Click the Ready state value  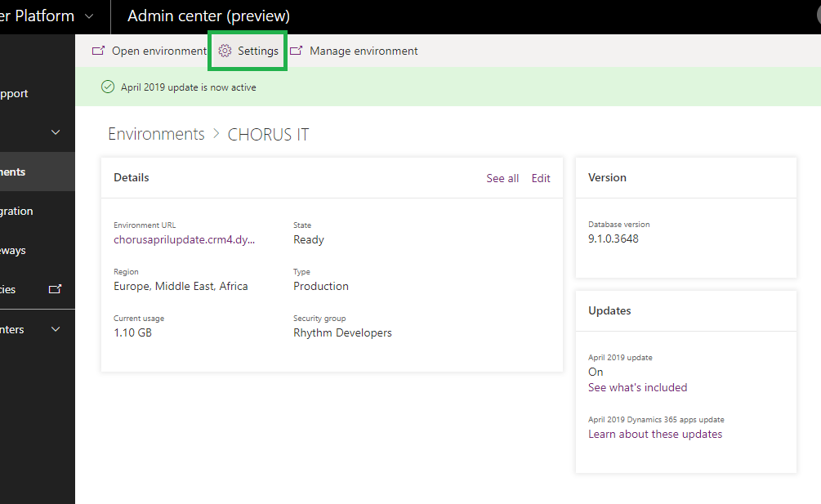coord(309,239)
